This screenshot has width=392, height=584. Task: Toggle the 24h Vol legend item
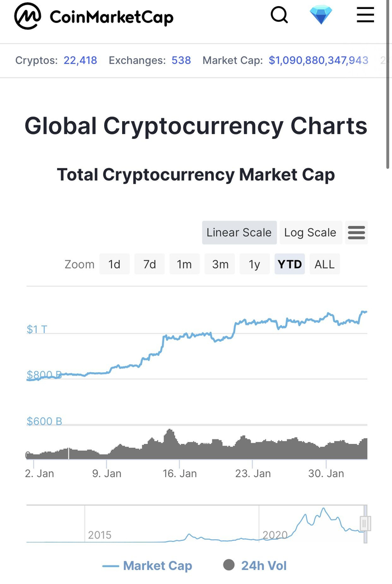coord(255,566)
